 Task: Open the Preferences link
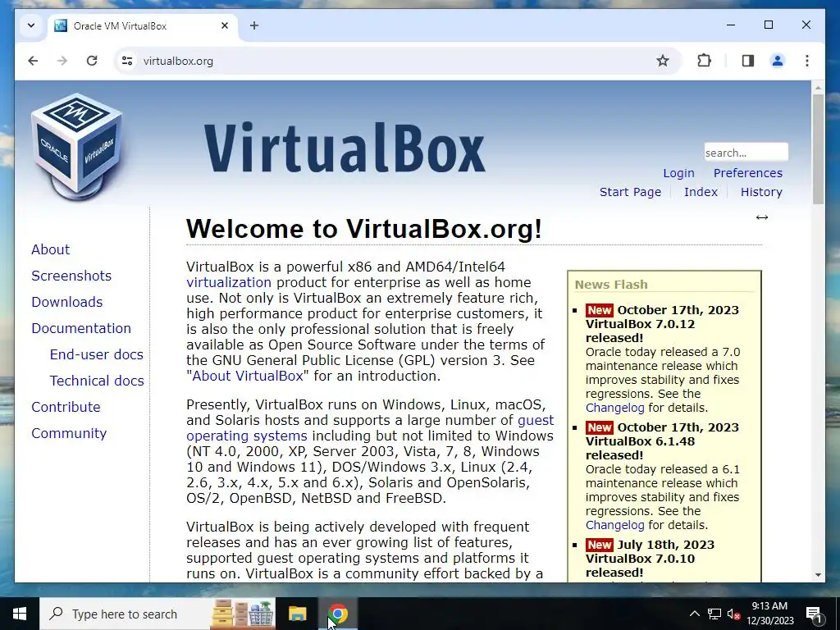point(748,173)
